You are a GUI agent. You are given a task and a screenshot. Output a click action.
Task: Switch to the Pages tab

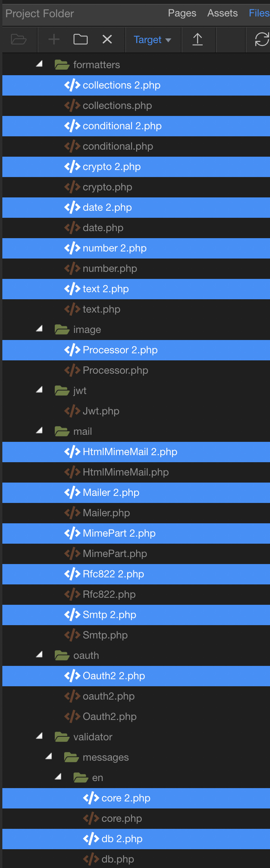click(182, 13)
